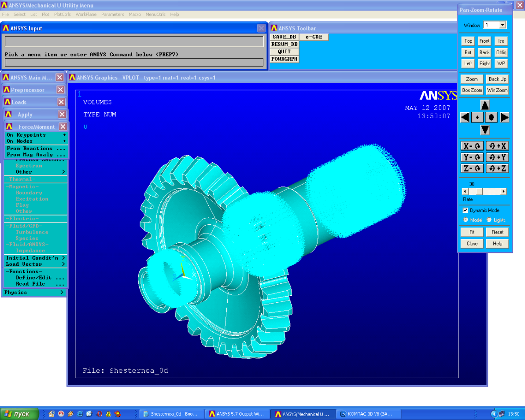This screenshot has height=420, width=525.
Task: Set the Back view
Action: coord(484,52)
